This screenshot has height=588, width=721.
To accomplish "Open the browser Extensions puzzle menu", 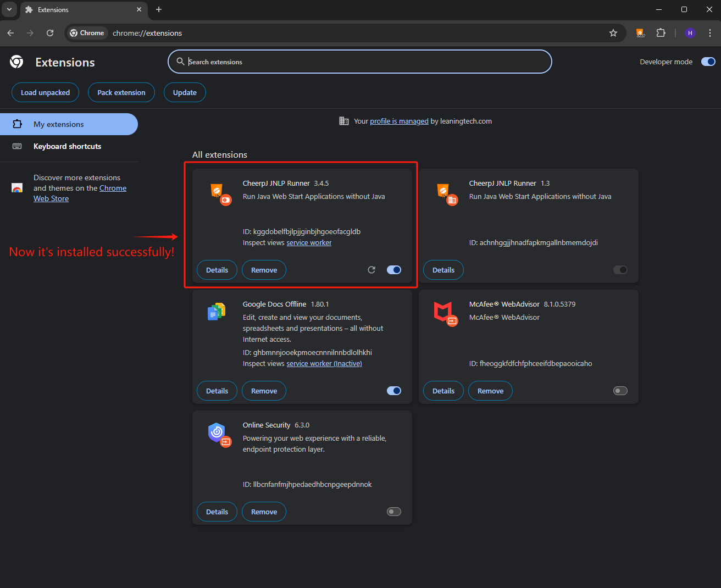I will click(661, 33).
